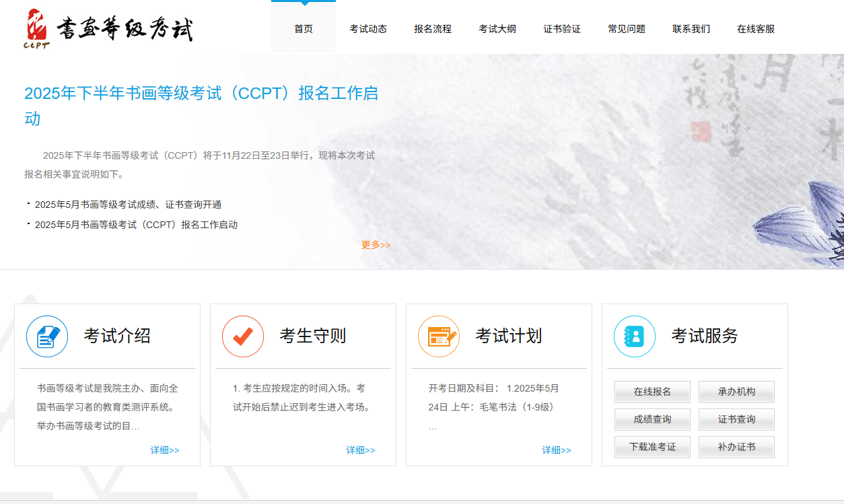Image resolution: width=844 pixels, height=504 pixels.
Task: Open the 考试计划 calendar icon
Action: pyautogui.click(x=439, y=336)
